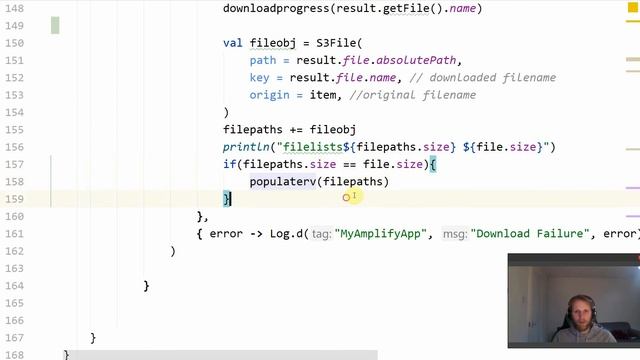Click the populaterv function call
This screenshot has height=360, width=640.
coord(283,181)
